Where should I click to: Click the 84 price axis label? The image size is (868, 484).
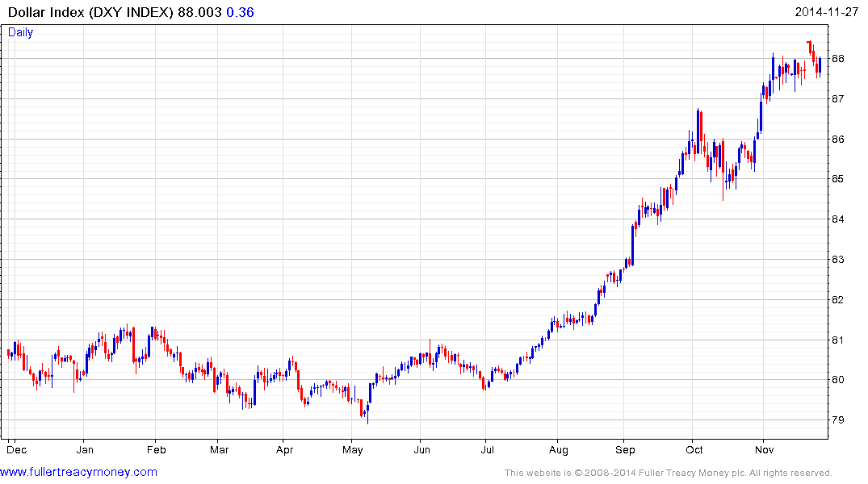838,219
